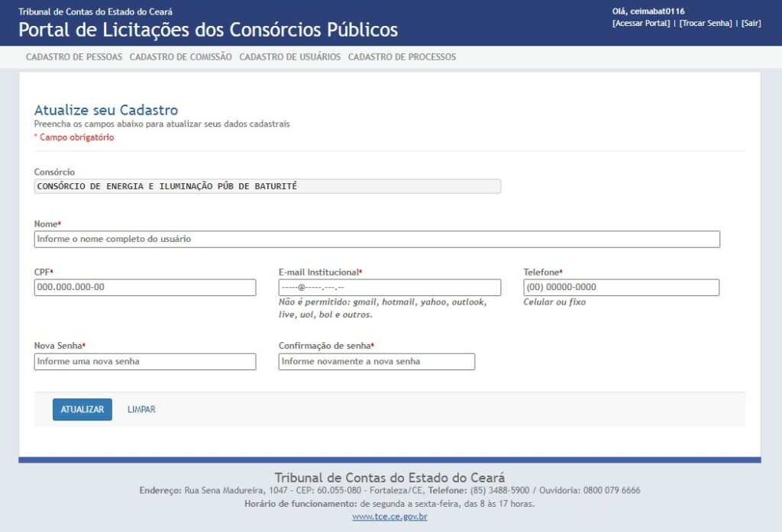Visit the www.tce.ce.gov.br footer link
Image resolution: width=782 pixels, height=532 pixels.
[389, 517]
